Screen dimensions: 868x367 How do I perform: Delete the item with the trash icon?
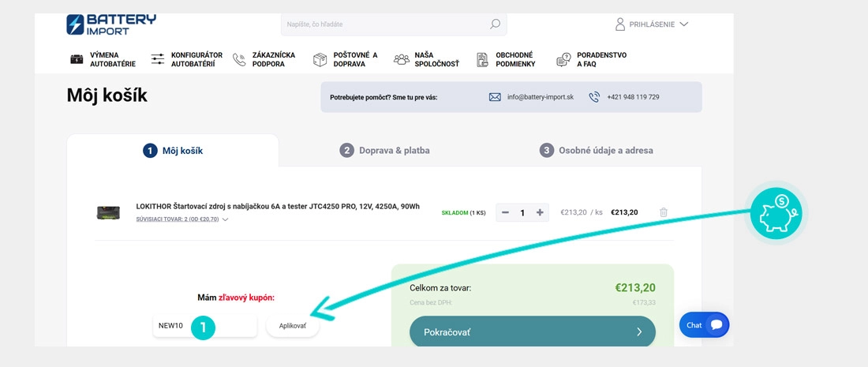(x=664, y=212)
